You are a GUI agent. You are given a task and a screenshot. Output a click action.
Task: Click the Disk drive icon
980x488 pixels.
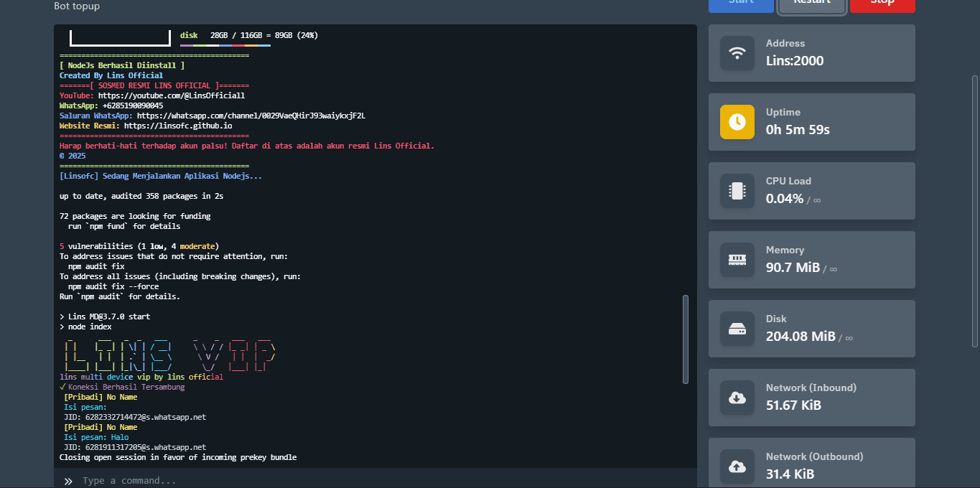737,329
